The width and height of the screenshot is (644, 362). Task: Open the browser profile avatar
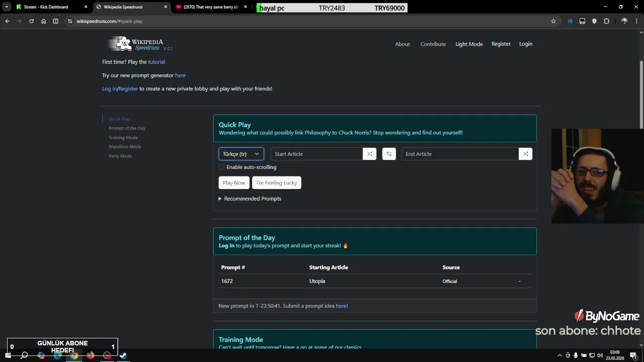pos(624,21)
